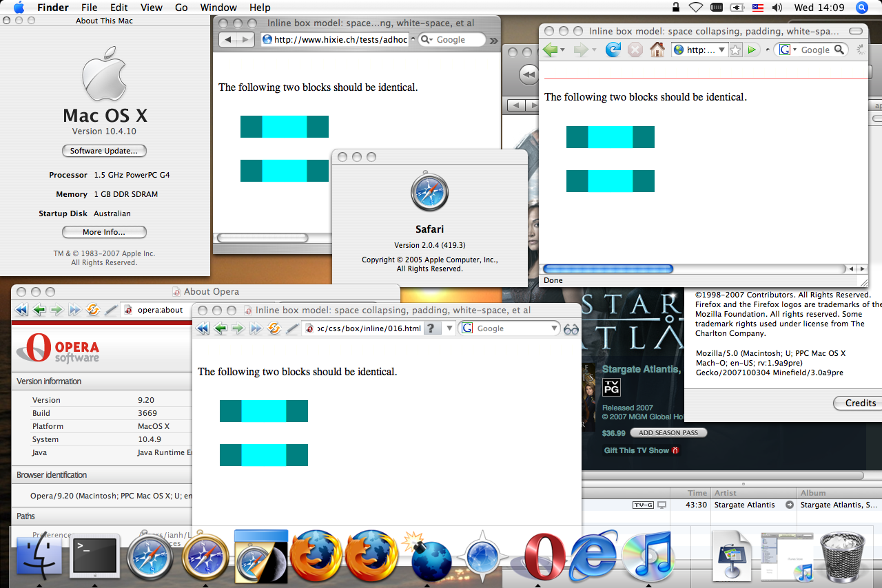This screenshot has width=882, height=588.
Task: Toggle Firefox toolbar with the pill button
Action: [855, 31]
